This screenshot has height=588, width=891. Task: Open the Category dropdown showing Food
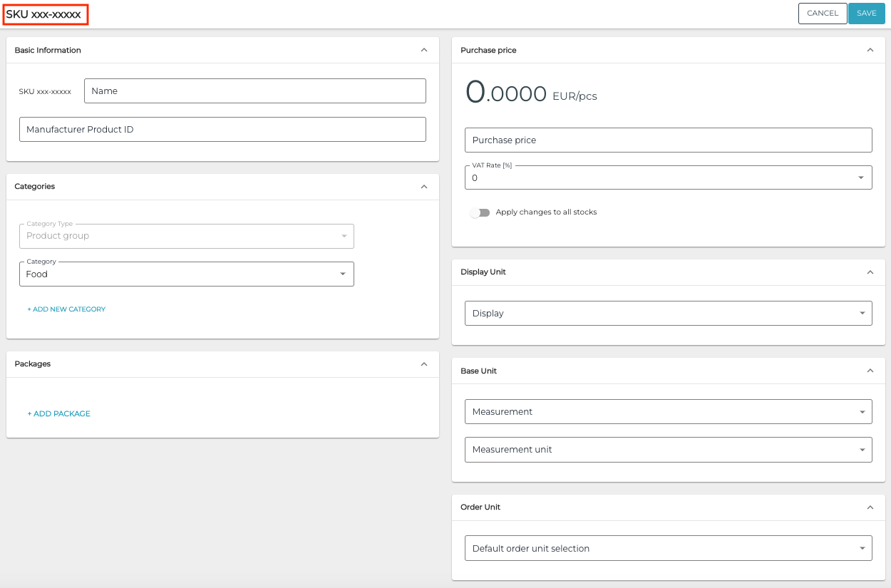[186, 274]
